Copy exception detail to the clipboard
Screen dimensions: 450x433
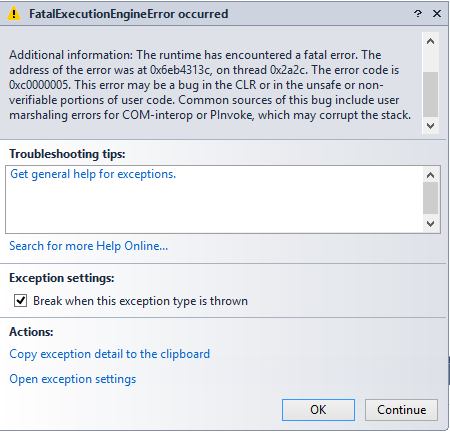110,354
